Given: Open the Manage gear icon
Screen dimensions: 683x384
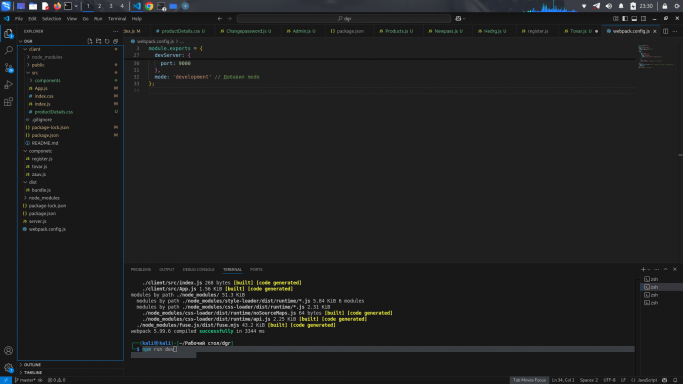Looking at the screenshot, I should (x=8, y=368).
